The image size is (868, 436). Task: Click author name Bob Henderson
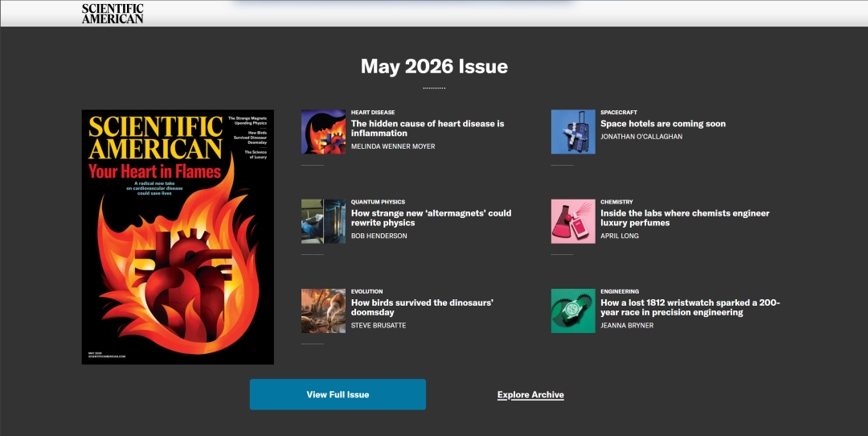[379, 236]
